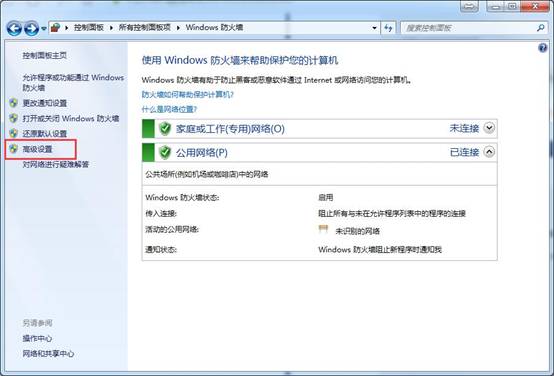
Task: Open 操作中心 in See also
Action: point(37,339)
